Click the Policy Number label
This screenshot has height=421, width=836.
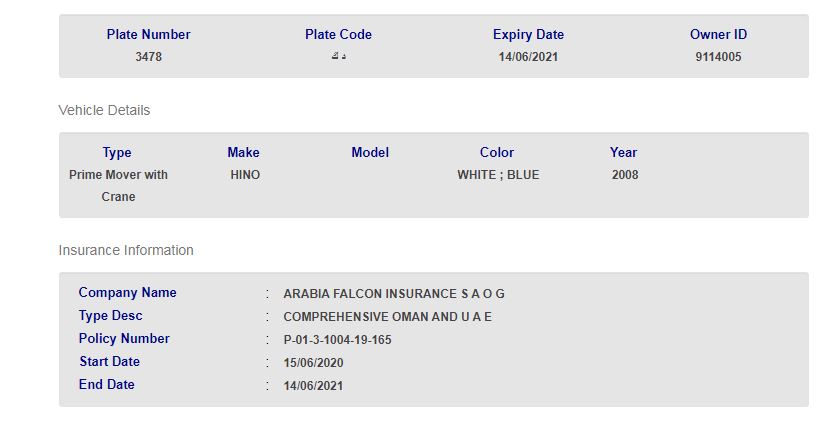tap(124, 339)
